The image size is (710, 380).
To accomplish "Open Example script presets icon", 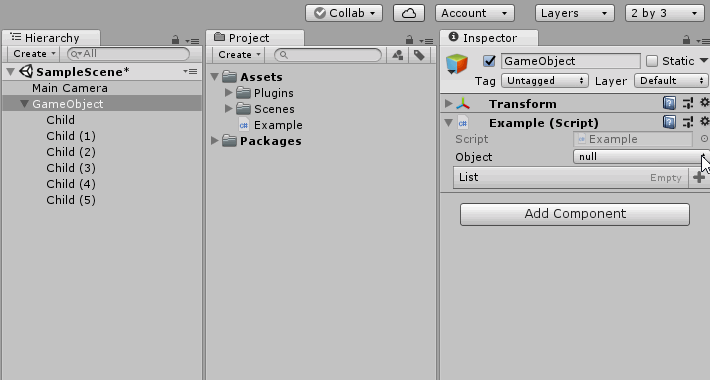I will (688, 122).
